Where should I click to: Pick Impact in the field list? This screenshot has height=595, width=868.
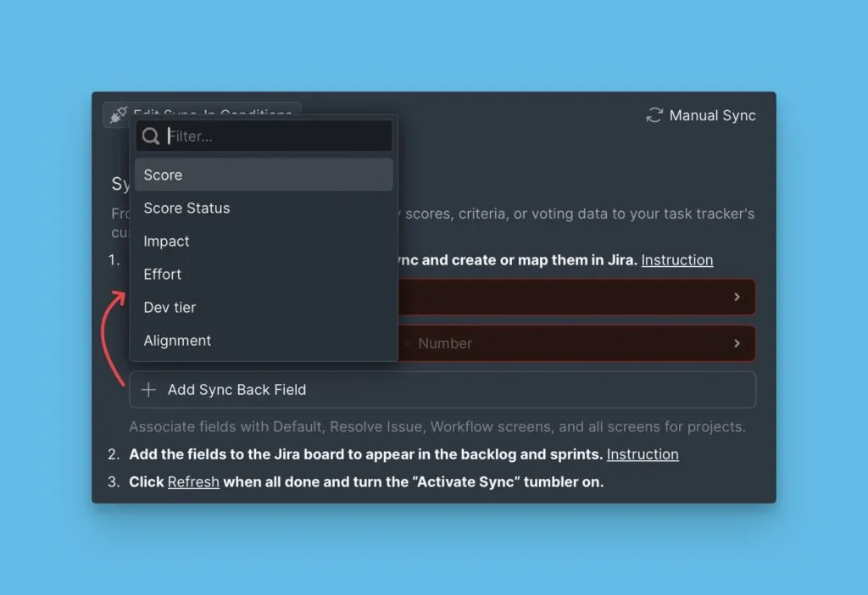click(263, 242)
